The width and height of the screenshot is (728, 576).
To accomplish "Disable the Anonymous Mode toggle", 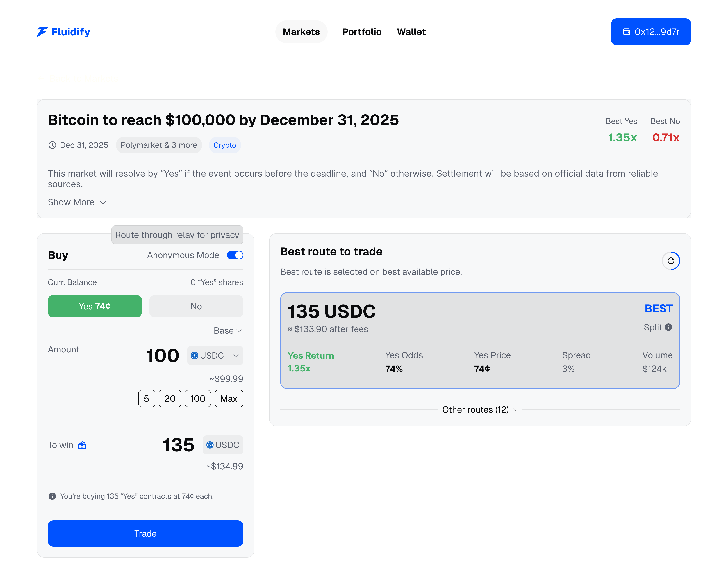I will [235, 255].
